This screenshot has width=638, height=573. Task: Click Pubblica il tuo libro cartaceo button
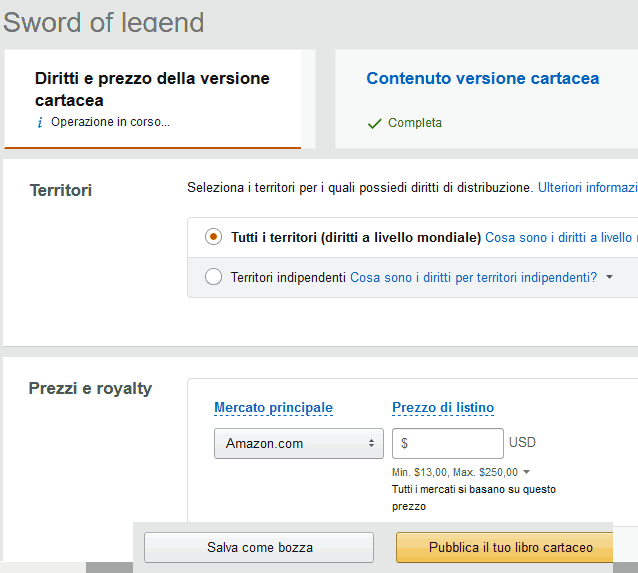pos(505,547)
